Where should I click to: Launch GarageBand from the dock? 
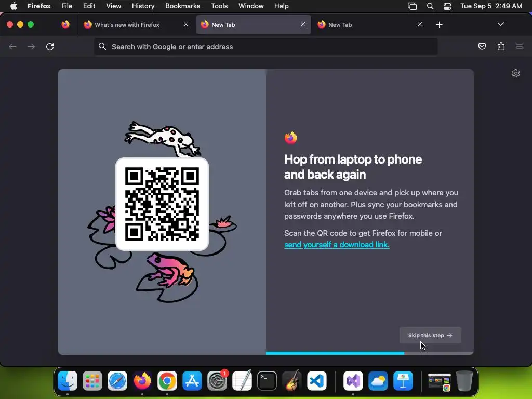coord(292,381)
